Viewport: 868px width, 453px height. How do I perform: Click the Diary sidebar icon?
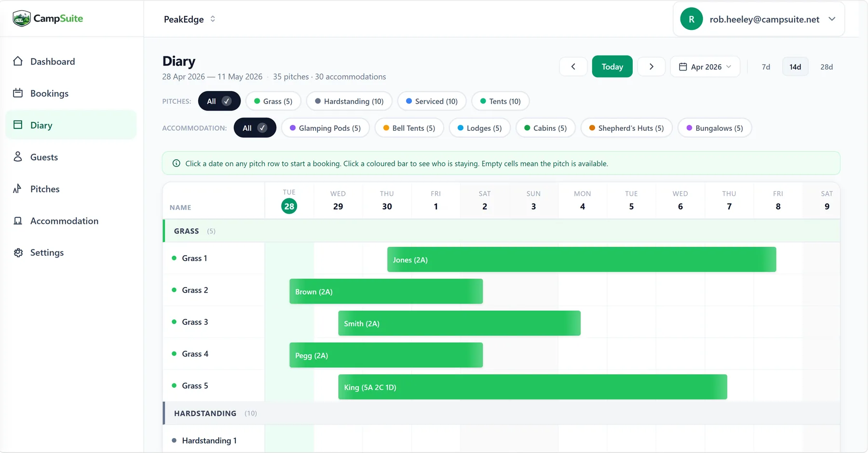click(18, 125)
